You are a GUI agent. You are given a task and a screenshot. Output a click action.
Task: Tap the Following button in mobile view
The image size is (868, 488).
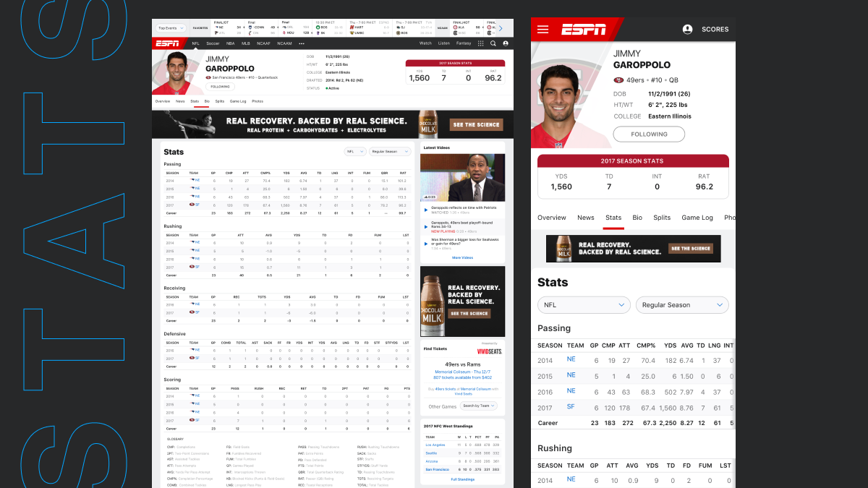[649, 134]
